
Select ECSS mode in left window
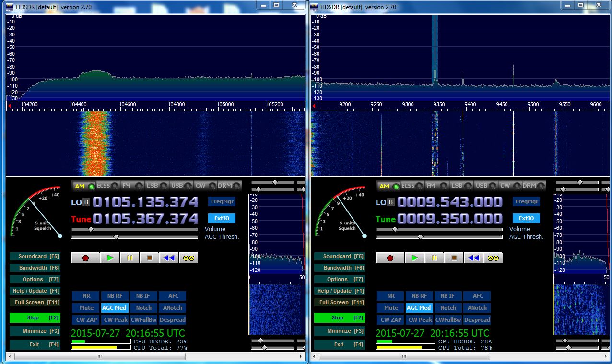pos(107,186)
